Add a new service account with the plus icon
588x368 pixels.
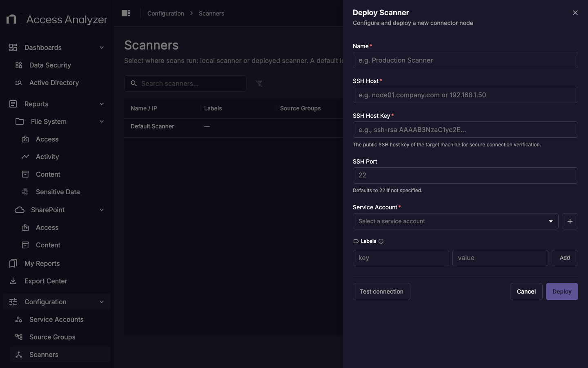[x=570, y=221]
